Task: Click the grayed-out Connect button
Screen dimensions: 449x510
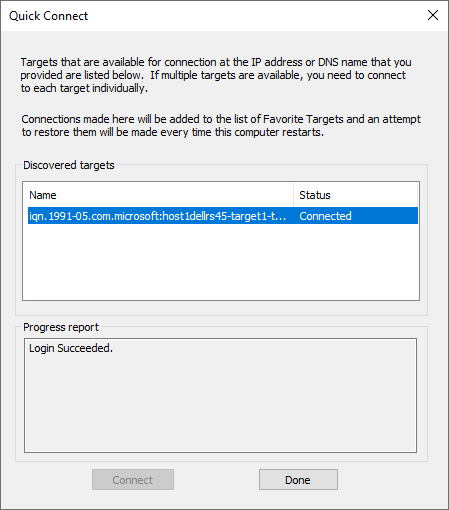Action: coord(133,480)
